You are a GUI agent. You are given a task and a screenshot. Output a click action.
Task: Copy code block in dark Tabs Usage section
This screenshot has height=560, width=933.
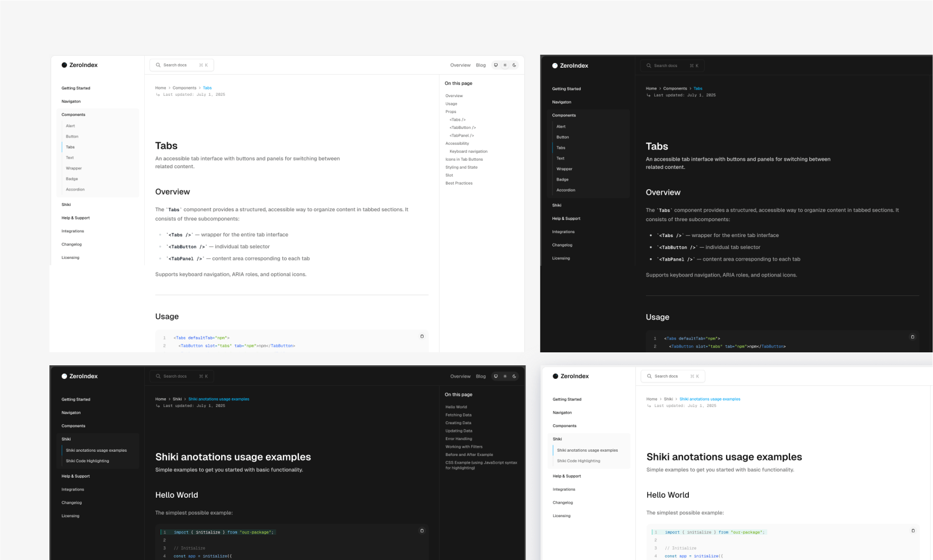point(912,337)
